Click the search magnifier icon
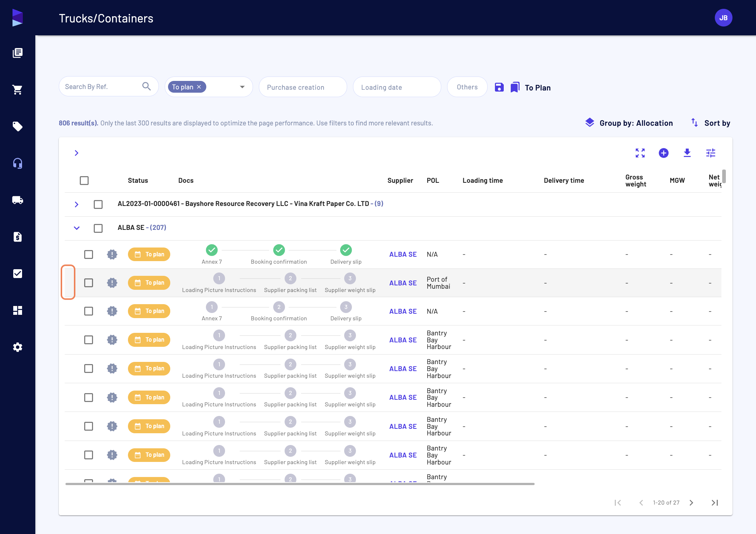Viewport: 756px width, 534px height. [x=146, y=86]
